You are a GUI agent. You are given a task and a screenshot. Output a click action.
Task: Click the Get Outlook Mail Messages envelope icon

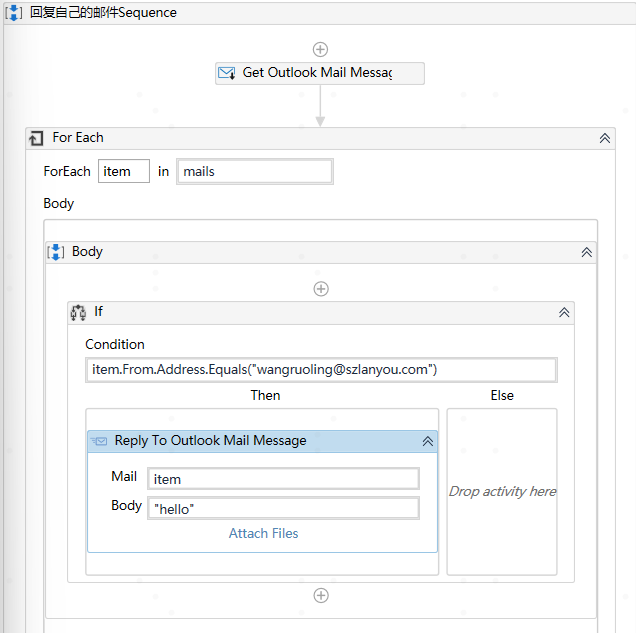click(x=226, y=73)
